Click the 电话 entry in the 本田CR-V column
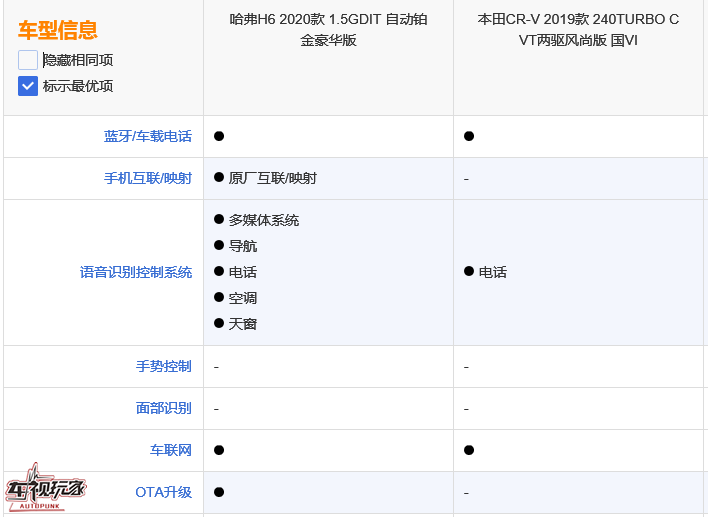This screenshot has width=708, height=517. pyautogui.click(x=493, y=272)
